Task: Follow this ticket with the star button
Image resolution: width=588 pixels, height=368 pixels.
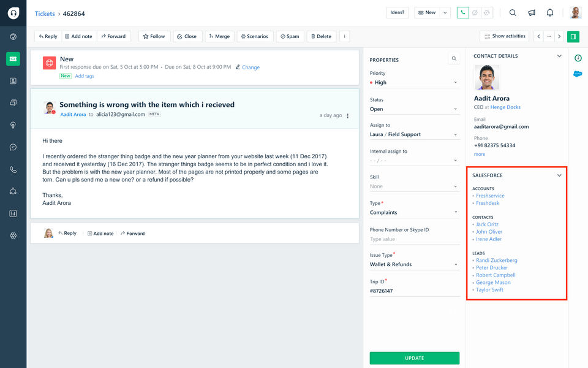Action: tap(154, 37)
